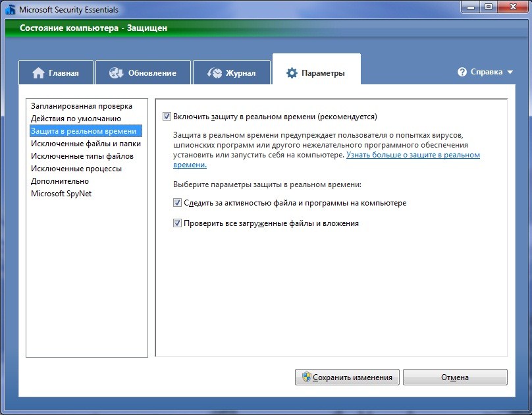
Task: Click the globe icon on Обновление tab
Action: point(116,73)
